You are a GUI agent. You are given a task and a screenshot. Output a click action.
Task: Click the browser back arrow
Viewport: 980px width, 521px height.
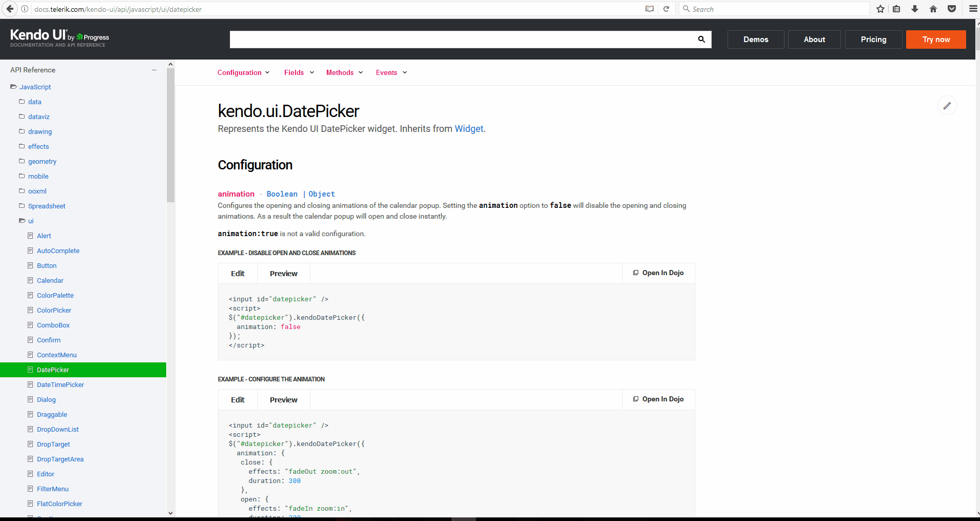[10, 9]
